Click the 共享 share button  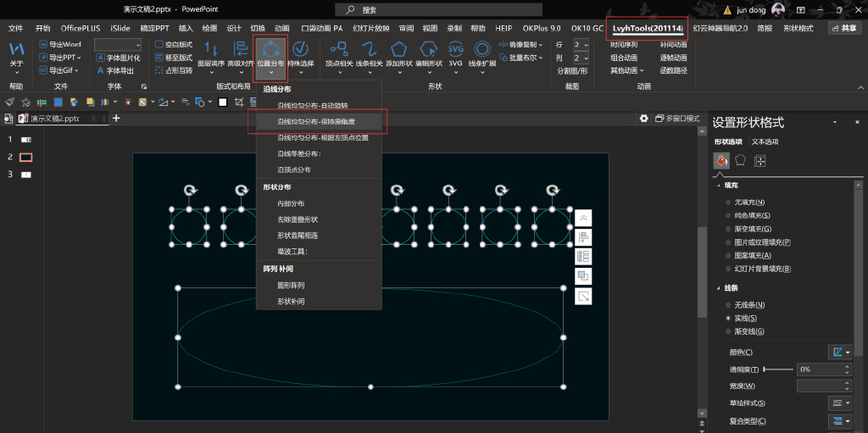click(x=844, y=28)
